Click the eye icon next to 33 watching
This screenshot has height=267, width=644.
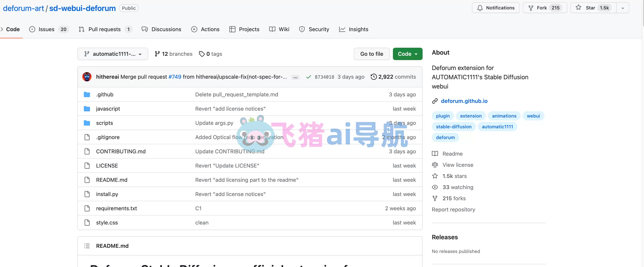(x=435, y=187)
